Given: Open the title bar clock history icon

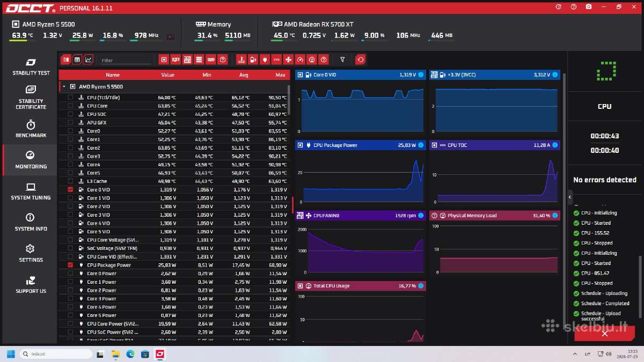Looking at the screenshot, I should pos(559,7).
